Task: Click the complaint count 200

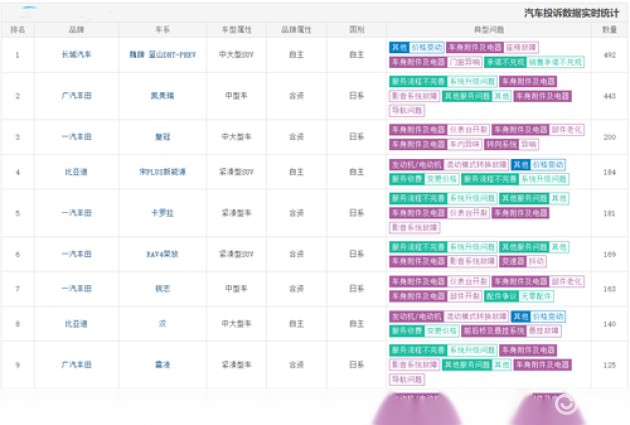Action: pos(610,137)
